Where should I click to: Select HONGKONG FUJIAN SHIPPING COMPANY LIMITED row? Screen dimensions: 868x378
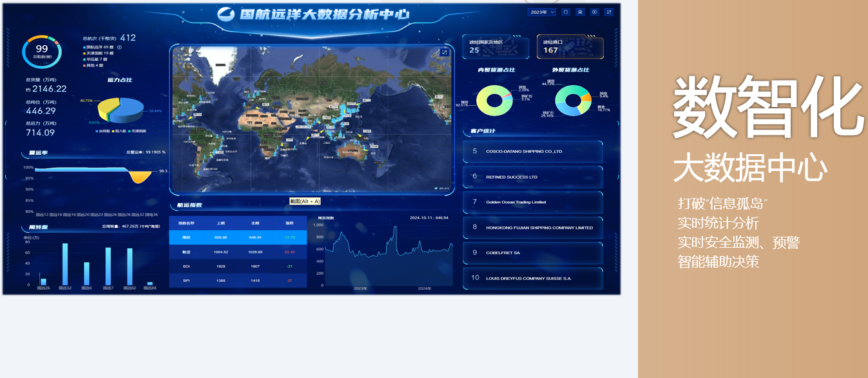pos(532,228)
